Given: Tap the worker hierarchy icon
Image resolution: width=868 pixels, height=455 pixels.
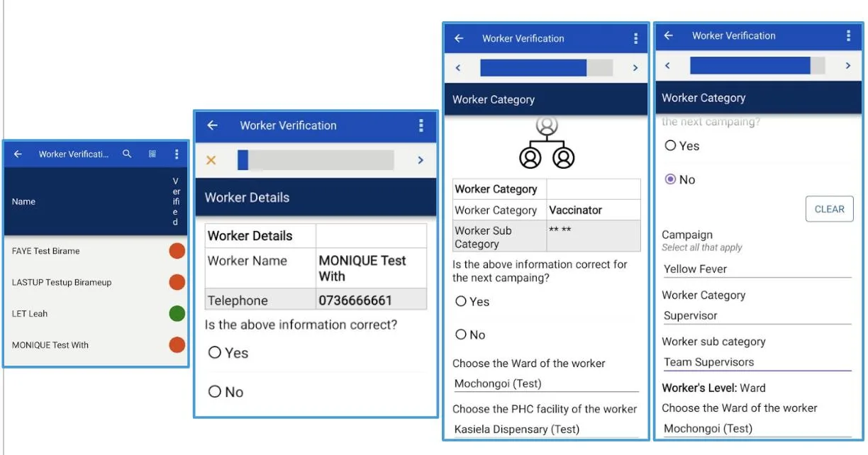Looking at the screenshot, I should 547,142.
